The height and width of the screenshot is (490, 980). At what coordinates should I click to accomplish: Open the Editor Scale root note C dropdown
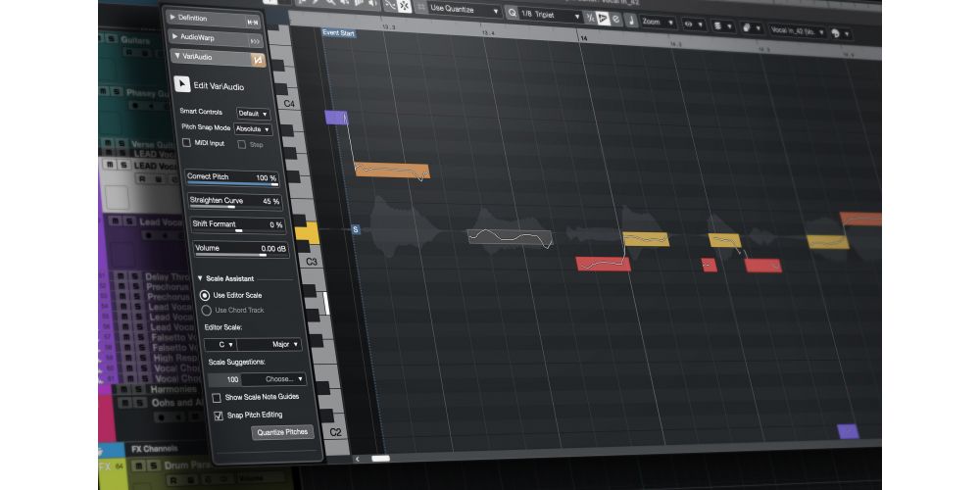point(220,344)
